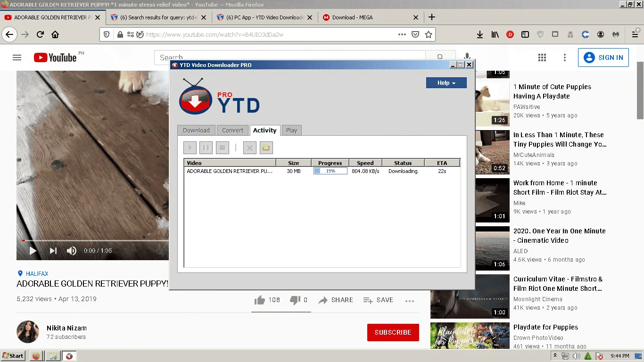644x362 pixels.
Task: Select the ADORABLE GOLDEN RETRIEVER download row
Action: [322, 171]
